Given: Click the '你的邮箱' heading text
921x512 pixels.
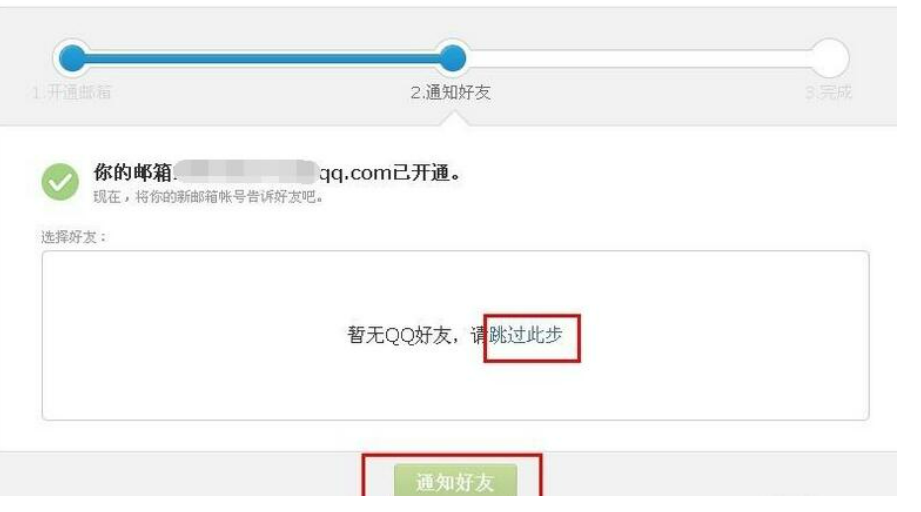Looking at the screenshot, I should 132,173.
